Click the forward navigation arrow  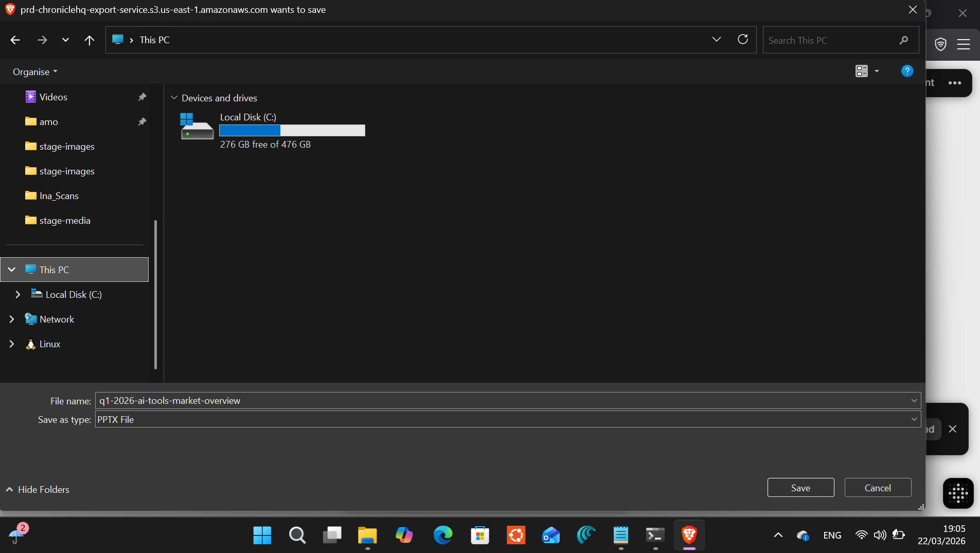click(x=42, y=40)
